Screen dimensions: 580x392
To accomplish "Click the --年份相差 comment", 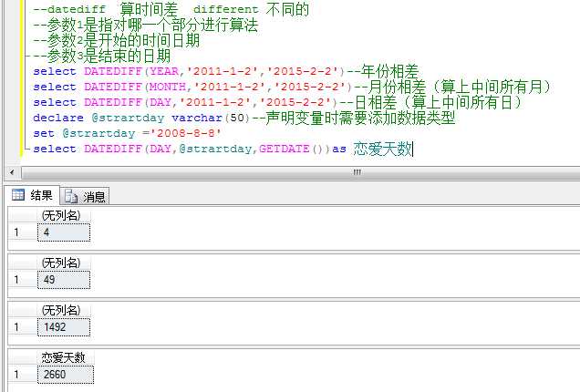I will point(383,71).
